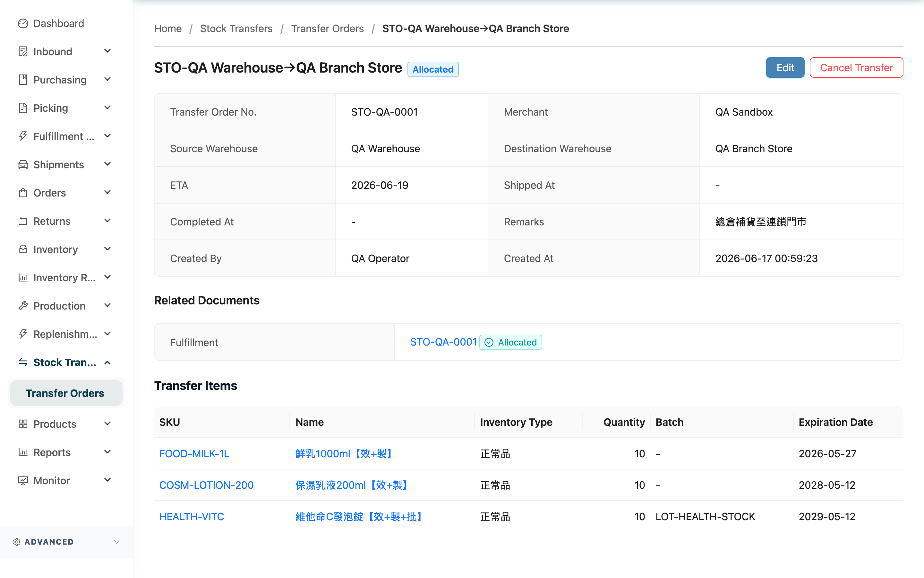Screen dimensions: 924x578
Task: Expand the Orders menu chevron
Action: 108,193
